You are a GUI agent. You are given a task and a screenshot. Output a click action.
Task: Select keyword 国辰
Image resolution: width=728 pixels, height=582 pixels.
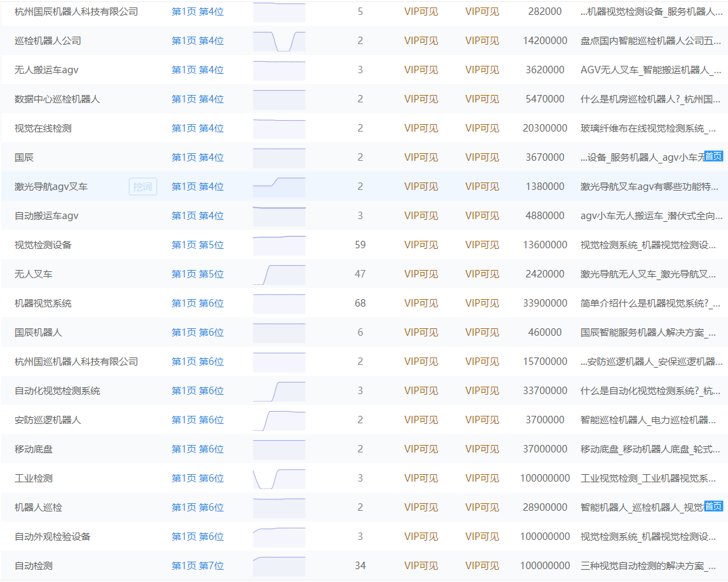coord(24,157)
